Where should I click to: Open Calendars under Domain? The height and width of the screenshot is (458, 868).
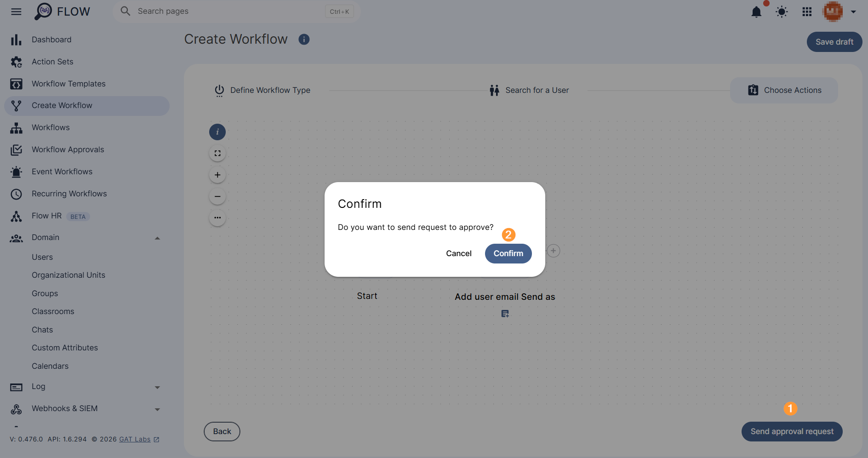pos(50,366)
